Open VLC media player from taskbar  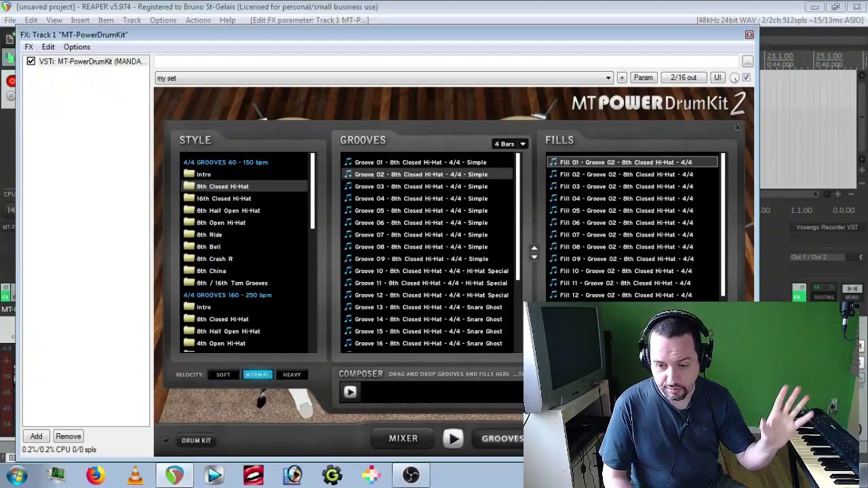click(135, 475)
